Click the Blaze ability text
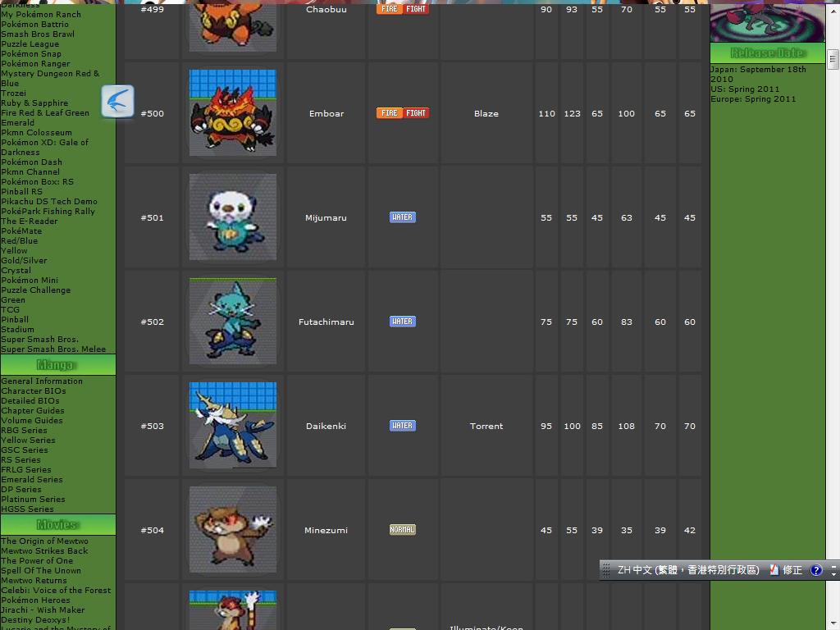840x630 pixels. point(486,113)
